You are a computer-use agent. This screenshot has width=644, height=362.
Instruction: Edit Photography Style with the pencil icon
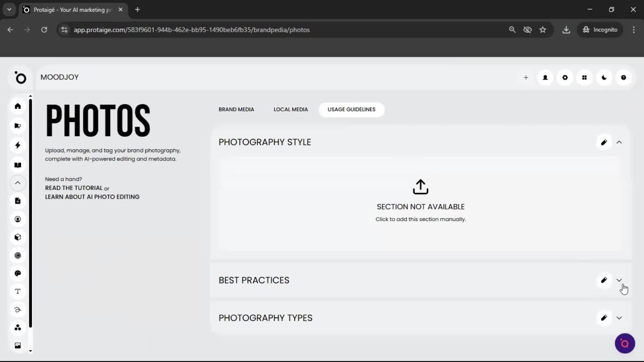(604, 142)
